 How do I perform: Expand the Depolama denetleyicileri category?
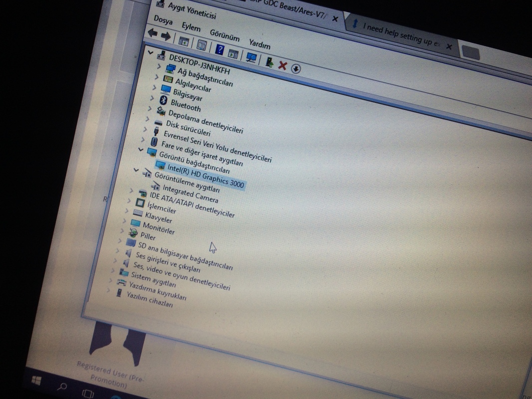pos(150,109)
